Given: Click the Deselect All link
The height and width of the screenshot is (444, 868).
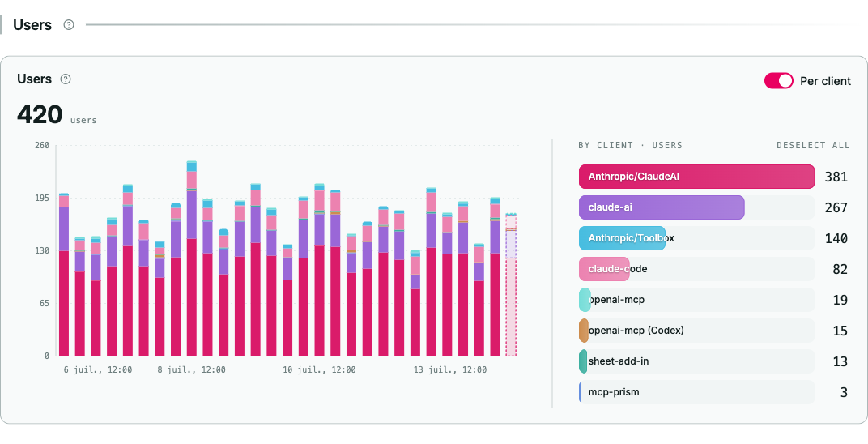Looking at the screenshot, I should 813,146.
